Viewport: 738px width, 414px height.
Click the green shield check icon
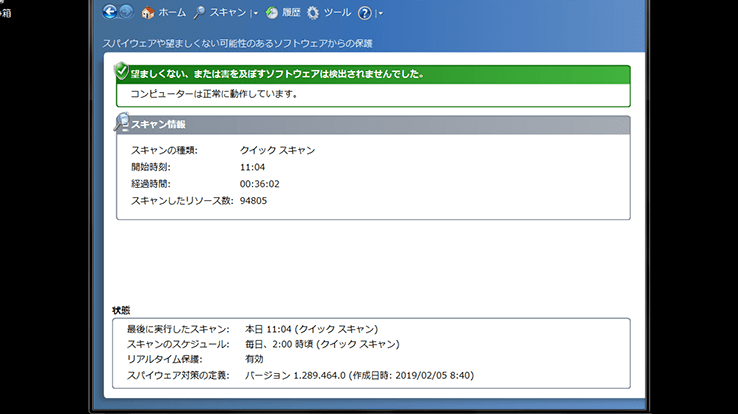pos(121,71)
